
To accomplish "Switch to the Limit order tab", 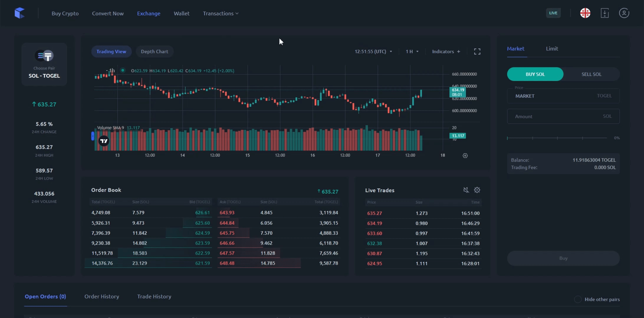I will coord(552,49).
